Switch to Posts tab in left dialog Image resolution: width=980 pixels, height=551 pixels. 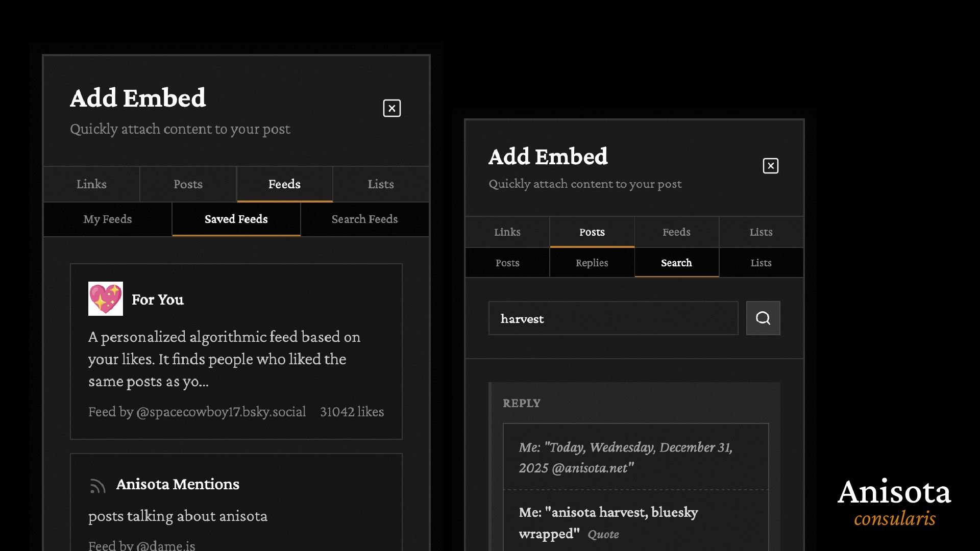point(188,184)
